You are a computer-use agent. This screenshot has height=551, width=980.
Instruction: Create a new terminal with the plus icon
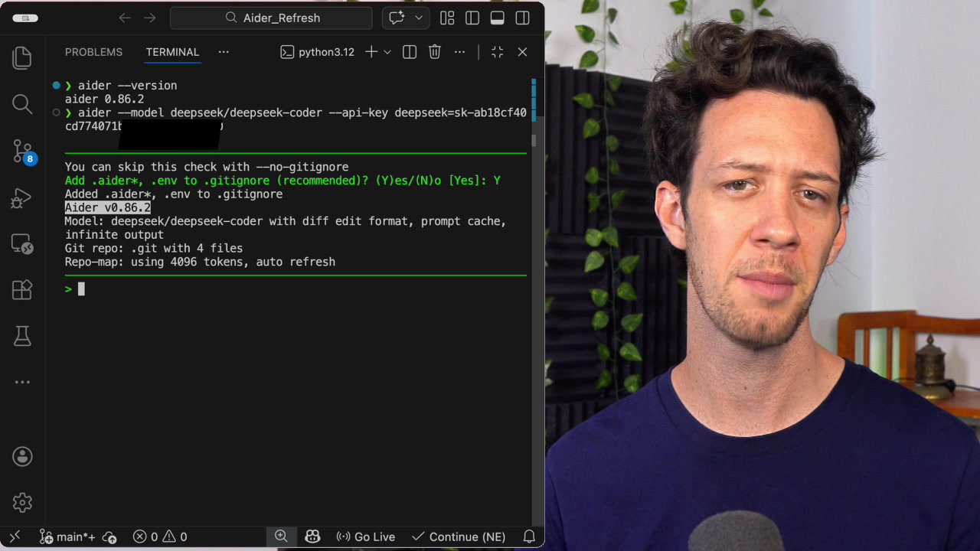(x=371, y=52)
